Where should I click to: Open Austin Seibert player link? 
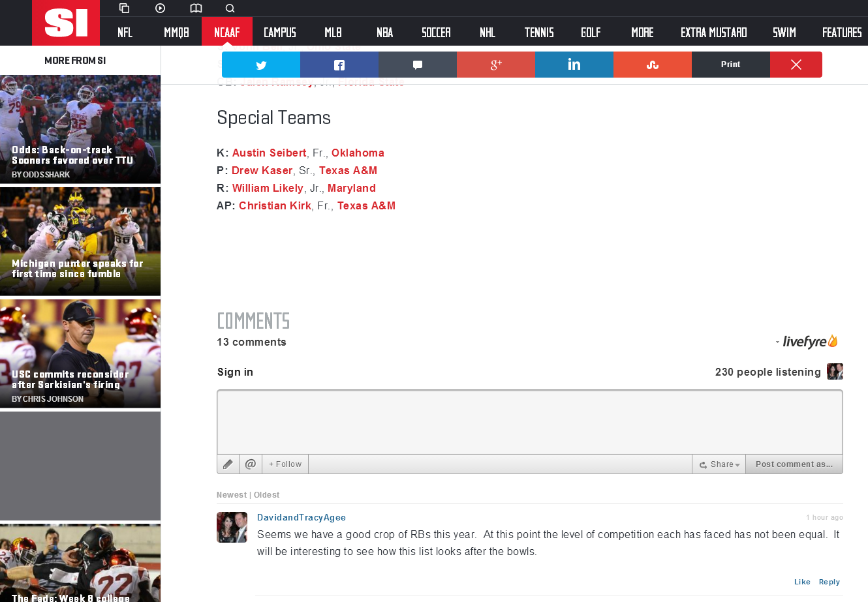click(270, 153)
